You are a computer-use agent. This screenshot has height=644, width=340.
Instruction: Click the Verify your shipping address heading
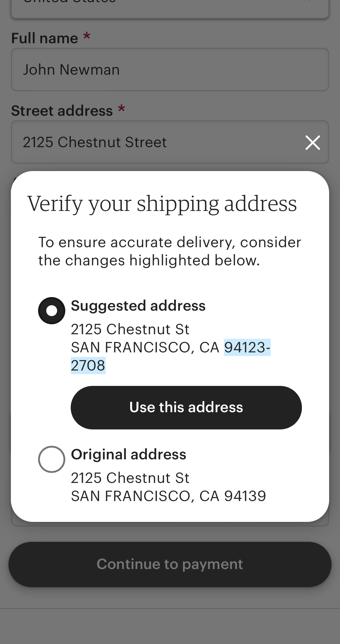pyautogui.click(x=162, y=203)
